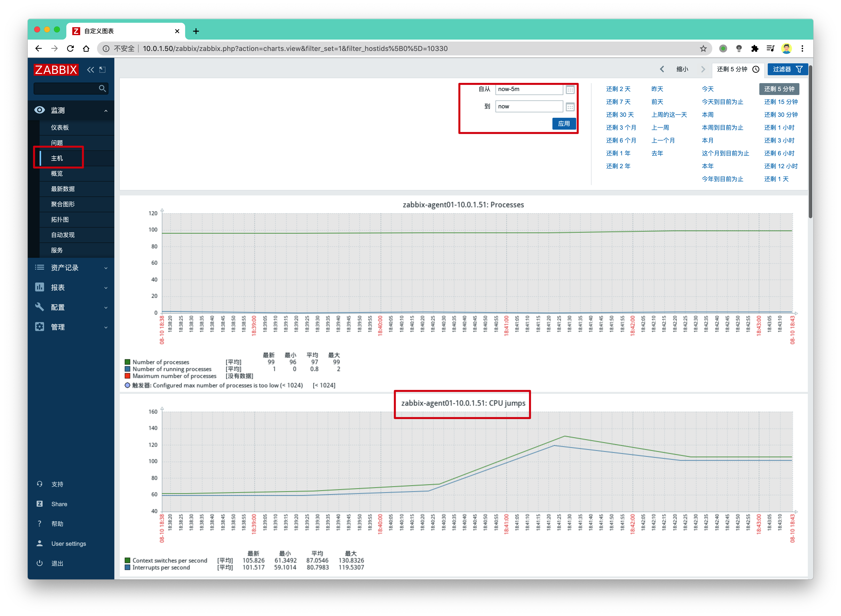841x616 pixels.
Task: Open the 还剩 5 分钟 time selector tab
Action: coord(738,69)
